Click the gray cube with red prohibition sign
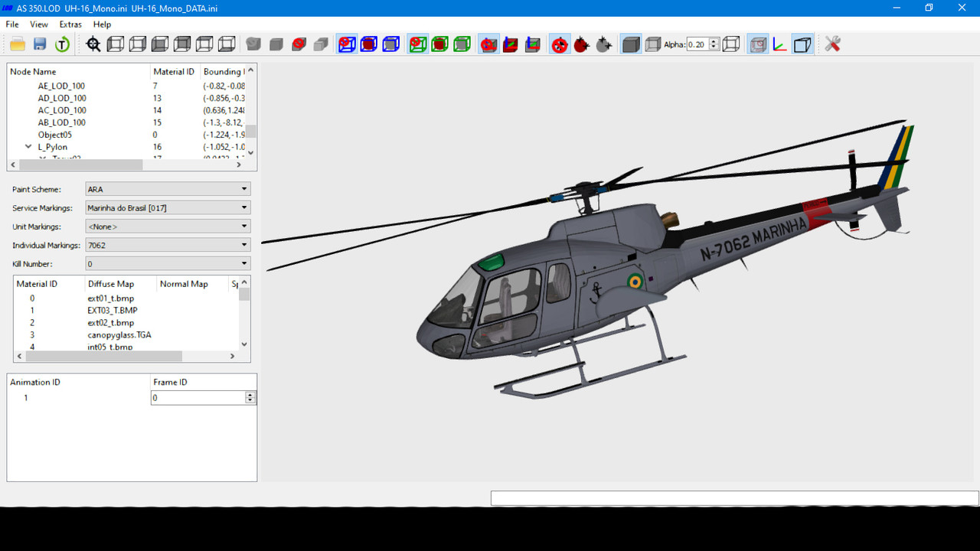 pyautogui.click(x=299, y=44)
